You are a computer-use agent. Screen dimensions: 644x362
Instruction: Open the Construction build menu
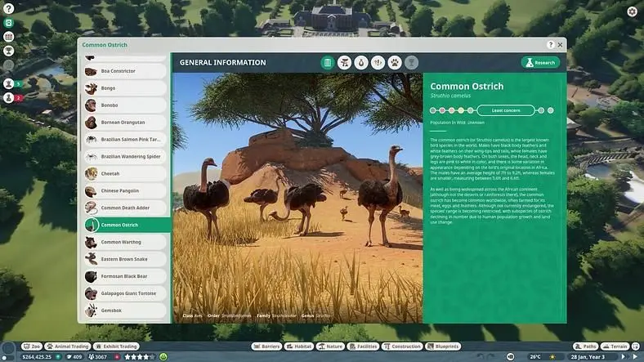pos(402,346)
